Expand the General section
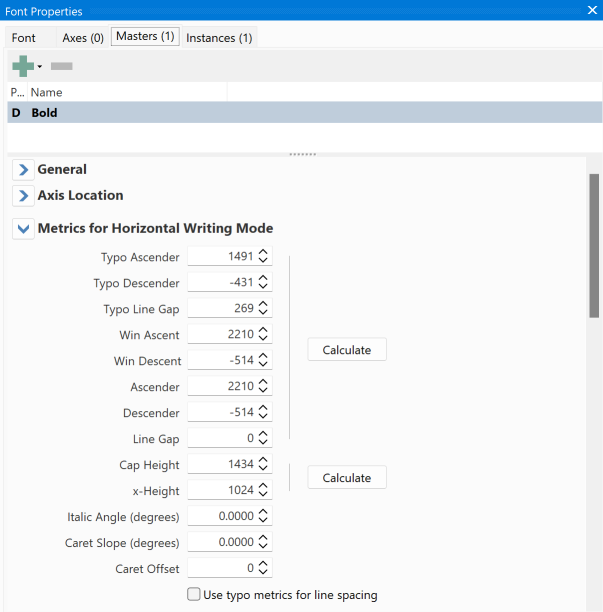Viewport: 603px width, 612px height. click(x=23, y=170)
